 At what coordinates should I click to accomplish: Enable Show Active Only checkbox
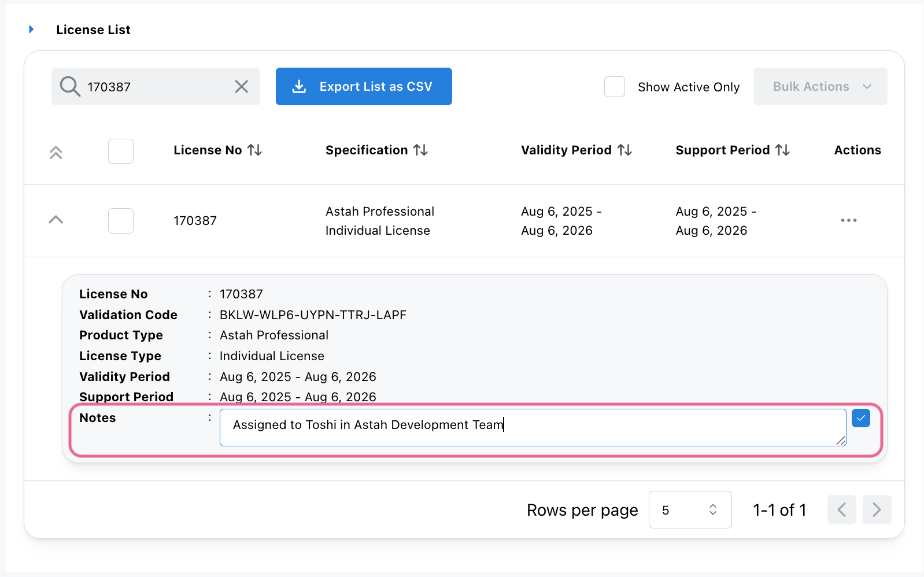(x=615, y=87)
